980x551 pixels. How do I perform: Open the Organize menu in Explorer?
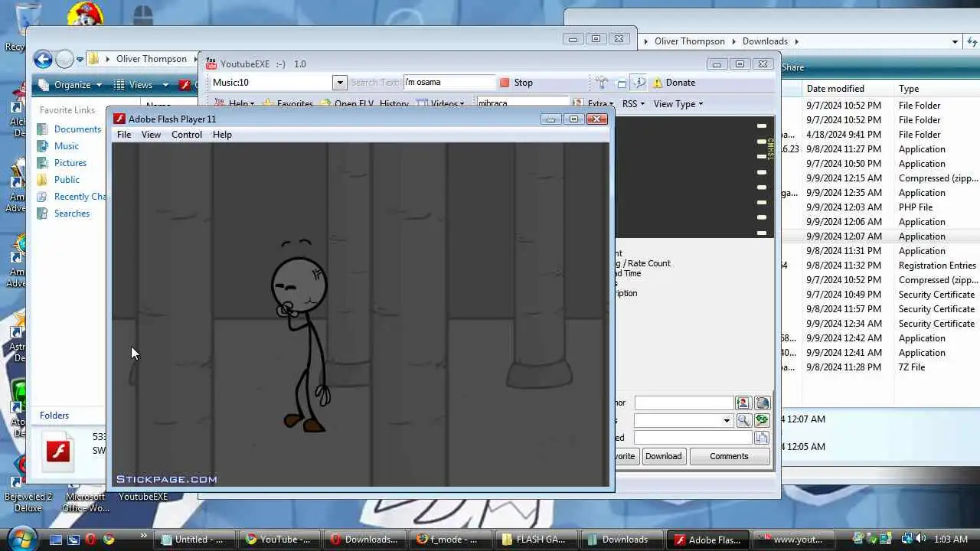pyautogui.click(x=70, y=85)
